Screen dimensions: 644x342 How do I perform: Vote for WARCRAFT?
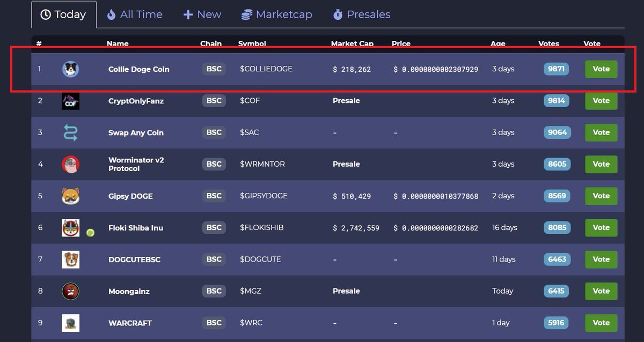pos(601,323)
